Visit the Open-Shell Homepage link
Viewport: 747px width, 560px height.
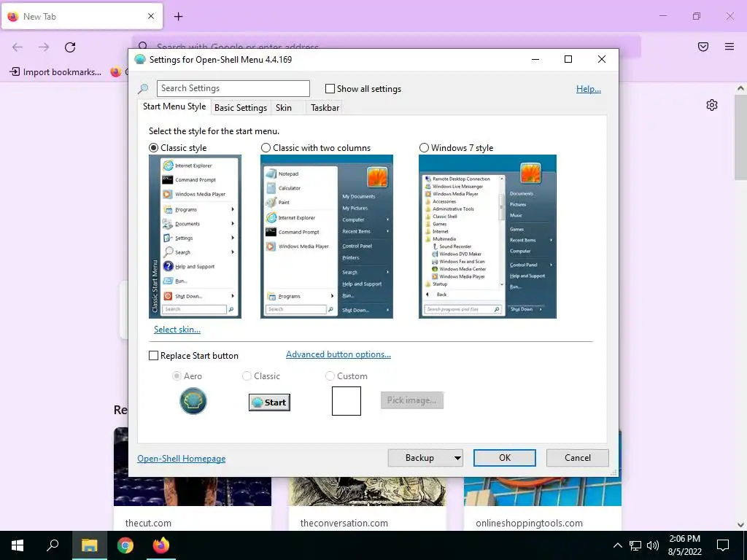(x=182, y=459)
